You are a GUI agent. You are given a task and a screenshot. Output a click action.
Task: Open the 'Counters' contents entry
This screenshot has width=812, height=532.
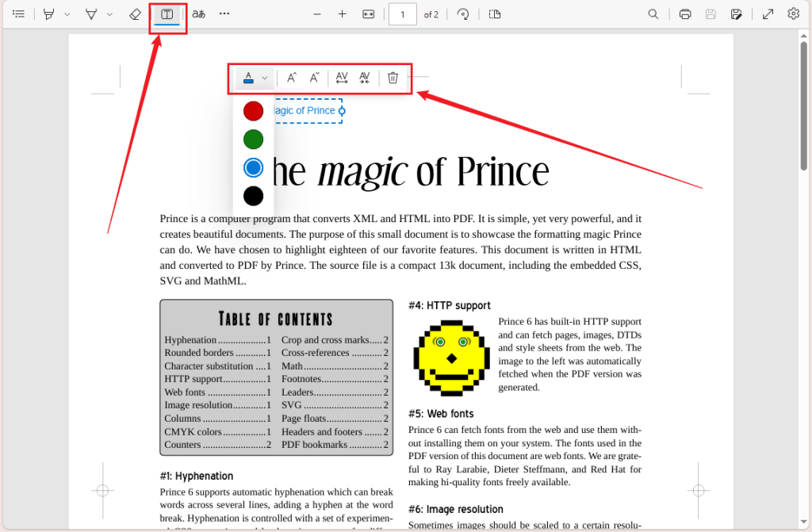pyautogui.click(x=218, y=445)
